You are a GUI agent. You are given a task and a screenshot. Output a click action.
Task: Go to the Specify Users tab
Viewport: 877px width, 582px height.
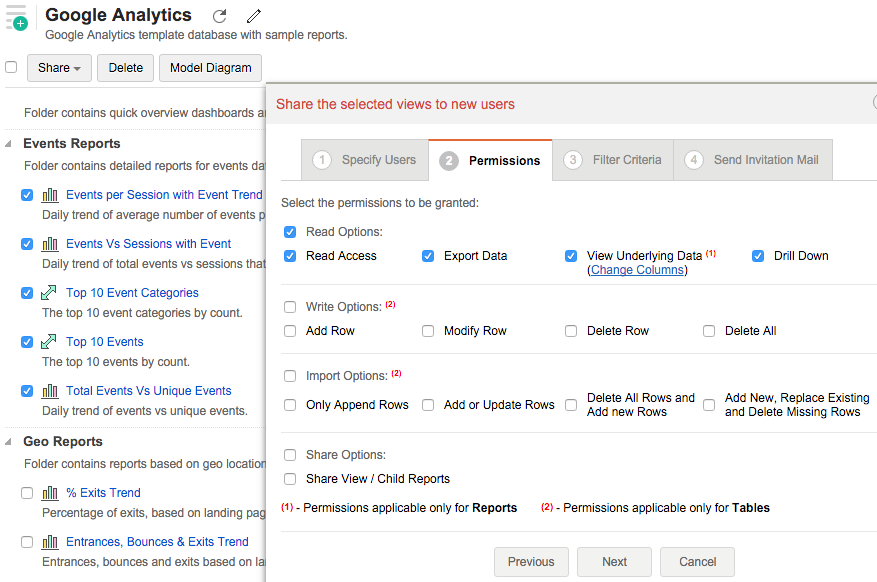coord(364,160)
